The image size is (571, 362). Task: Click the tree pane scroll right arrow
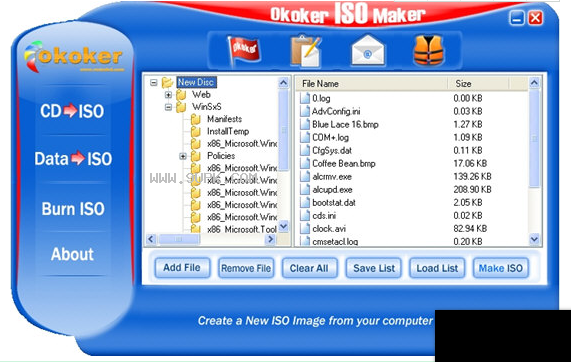pyautogui.click(x=271, y=239)
